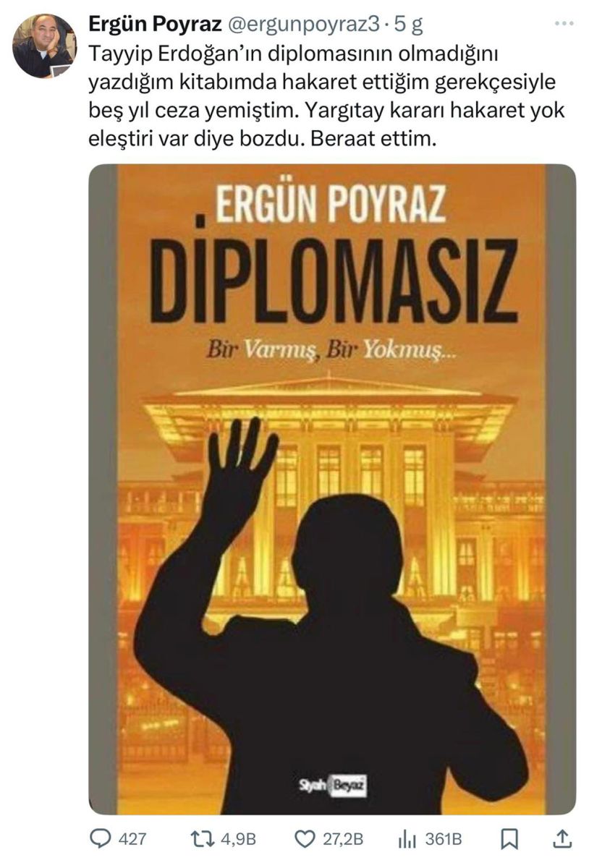Open the share upload arrow icon
The image size is (589, 868).
(x=562, y=838)
